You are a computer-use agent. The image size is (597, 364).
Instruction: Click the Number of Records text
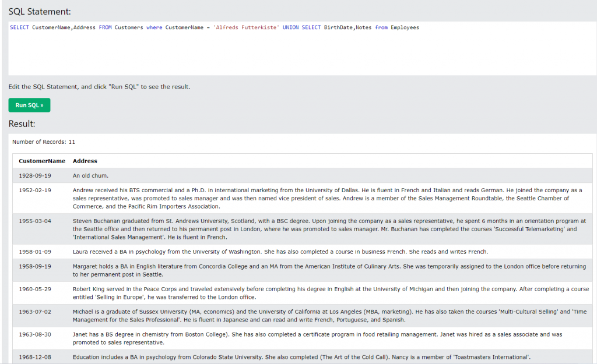44,142
